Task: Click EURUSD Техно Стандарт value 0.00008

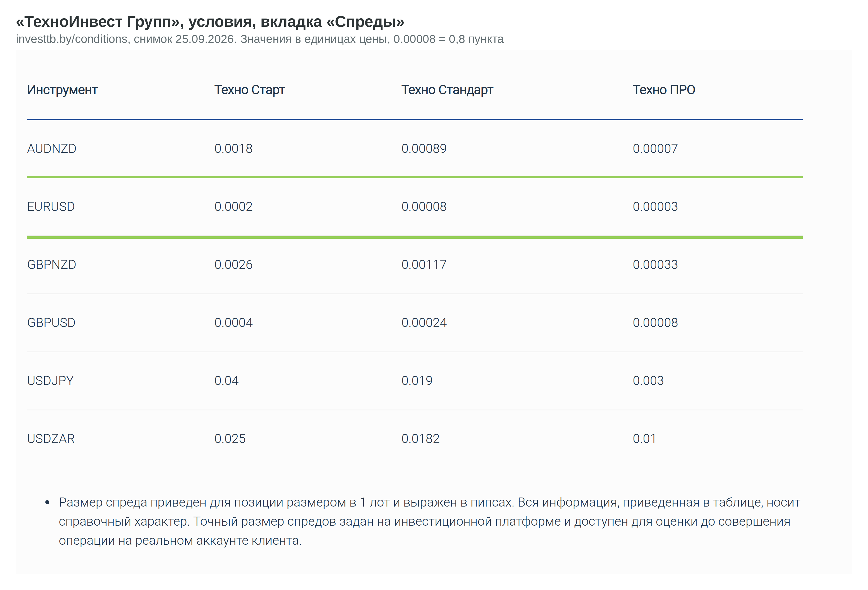Action: [424, 206]
